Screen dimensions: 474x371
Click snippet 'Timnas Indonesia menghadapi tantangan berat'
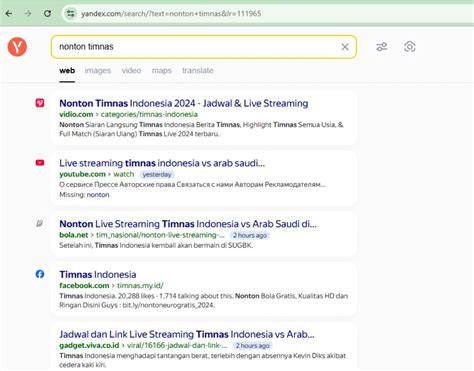(x=203, y=360)
